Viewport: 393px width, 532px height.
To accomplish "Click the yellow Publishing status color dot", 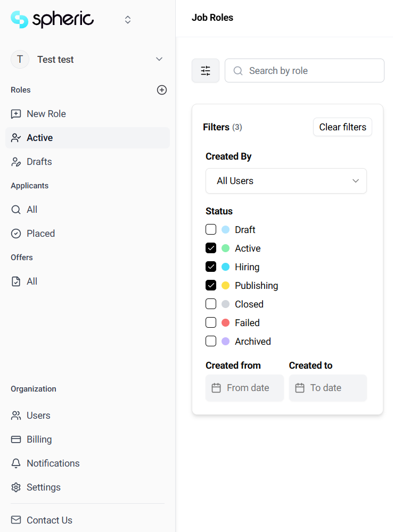I will (225, 286).
